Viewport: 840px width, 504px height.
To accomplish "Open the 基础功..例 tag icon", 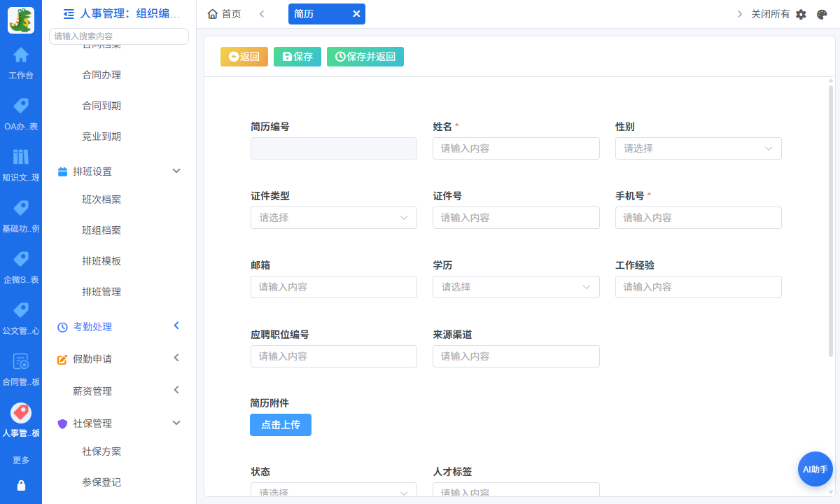I will [x=21, y=208].
